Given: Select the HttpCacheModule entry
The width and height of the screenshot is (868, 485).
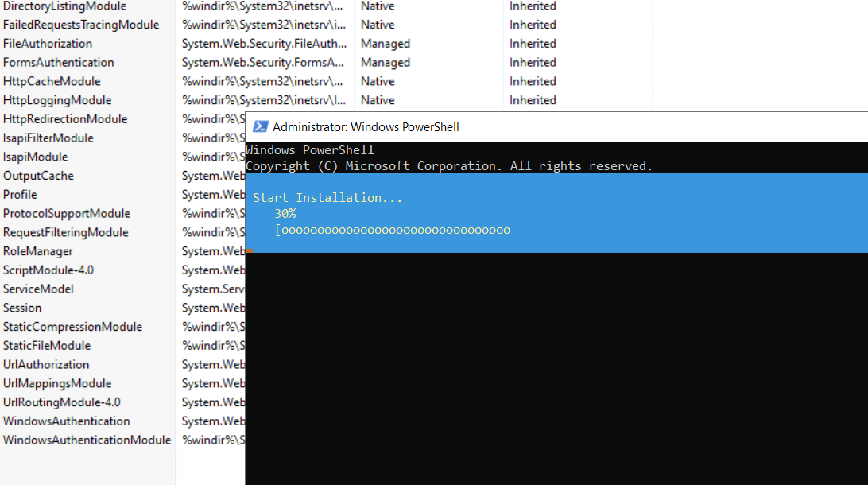Looking at the screenshot, I should click(52, 81).
